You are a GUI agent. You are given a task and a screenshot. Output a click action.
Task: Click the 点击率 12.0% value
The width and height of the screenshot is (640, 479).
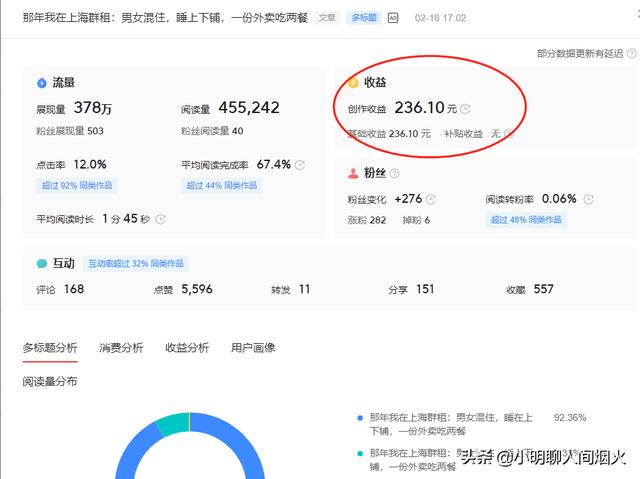90,164
